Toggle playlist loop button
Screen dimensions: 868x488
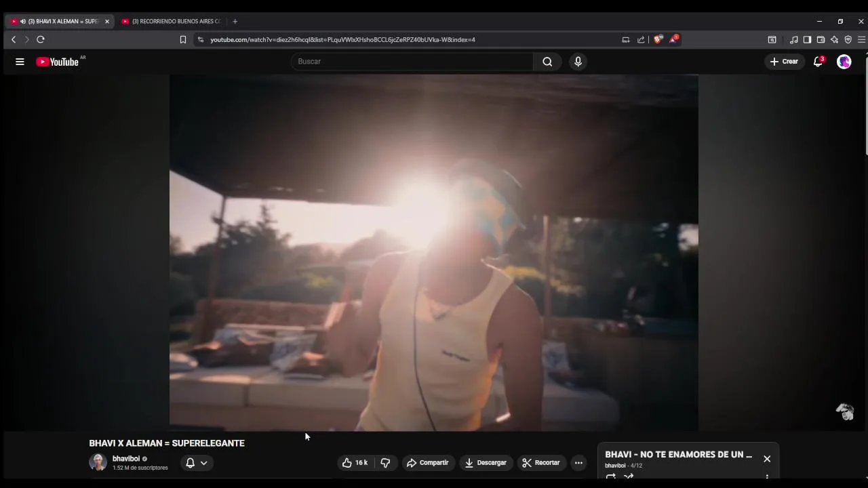(611, 476)
